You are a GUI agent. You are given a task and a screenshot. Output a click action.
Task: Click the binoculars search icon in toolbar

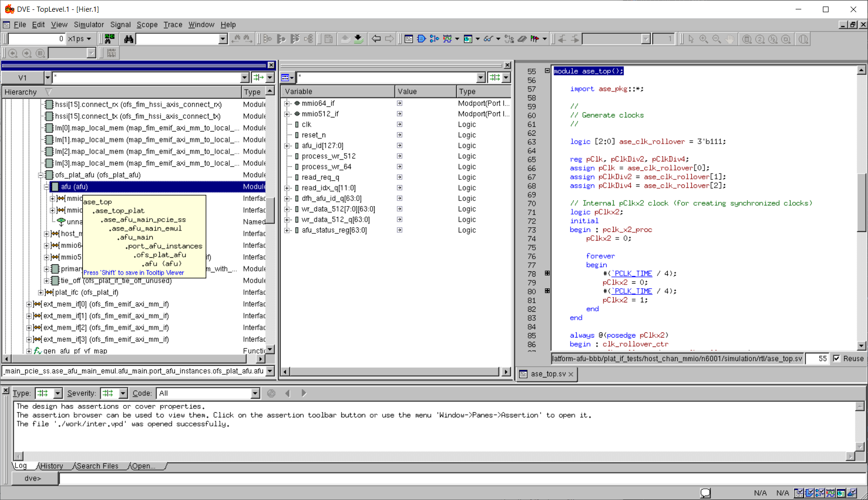click(x=128, y=39)
